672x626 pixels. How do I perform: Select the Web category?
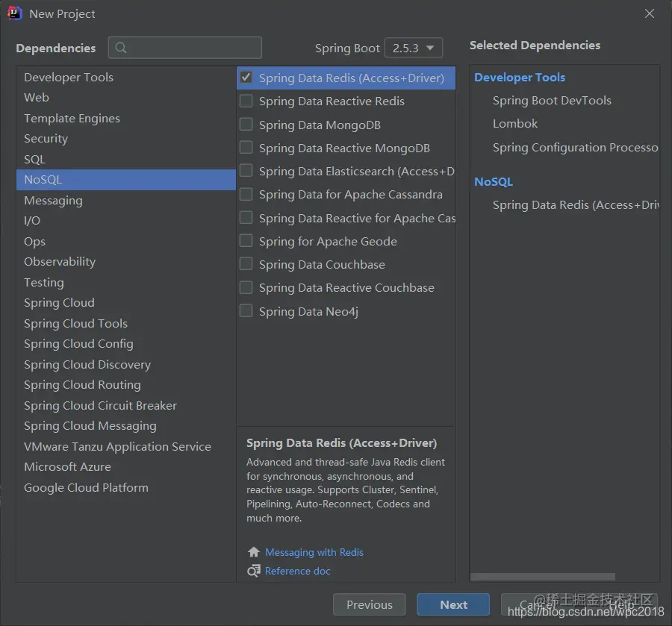click(126, 98)
